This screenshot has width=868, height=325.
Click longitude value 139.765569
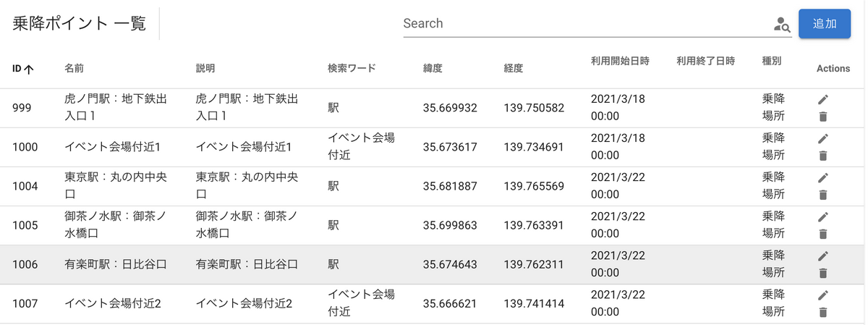[534, 186]
